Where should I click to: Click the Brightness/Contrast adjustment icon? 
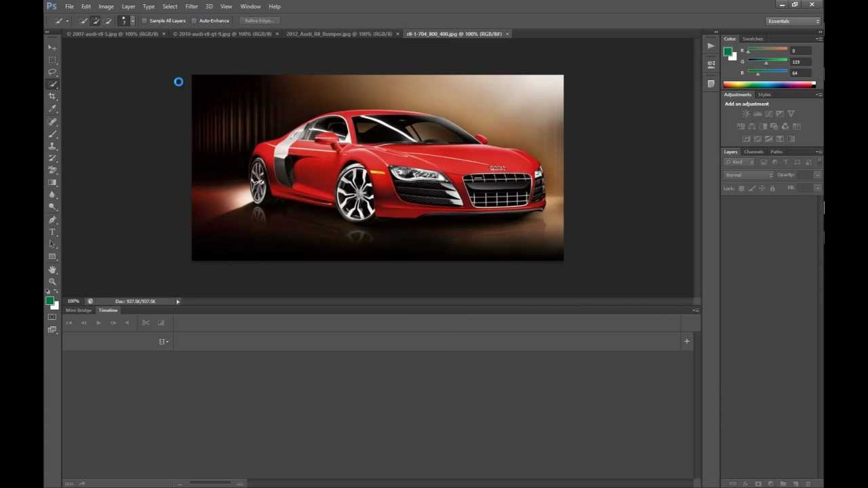(x=745, y=114)
